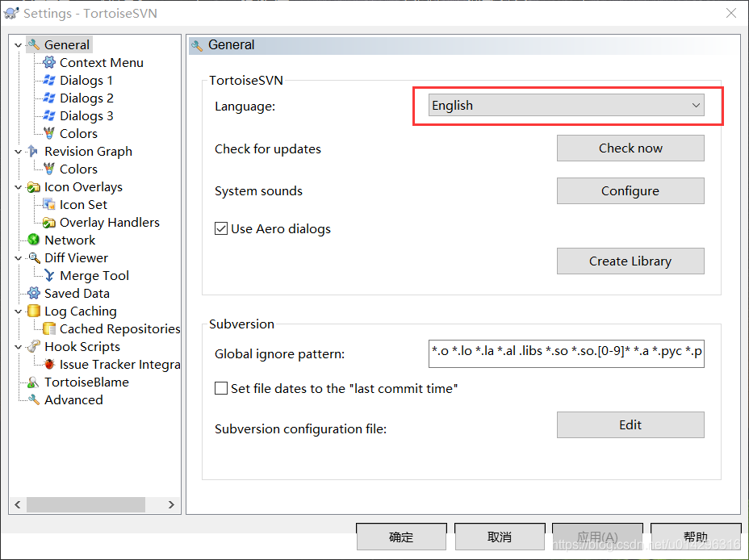Click the Merge Tool icon
This screenshot has height=560, width=749.
coord(48,275)
